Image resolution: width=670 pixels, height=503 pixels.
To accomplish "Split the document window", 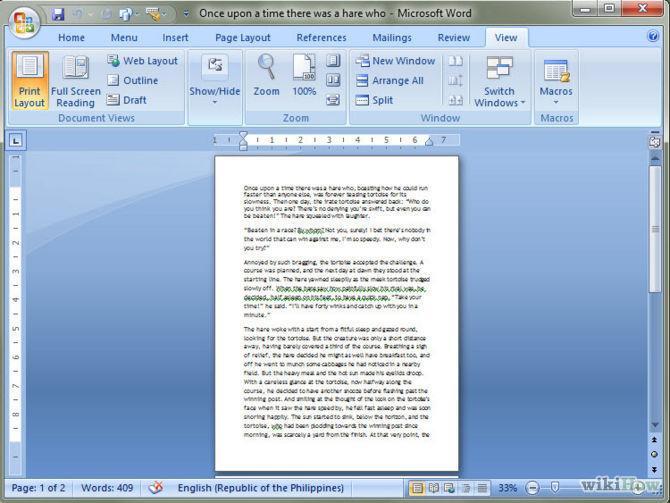I will tap(374, 100).
